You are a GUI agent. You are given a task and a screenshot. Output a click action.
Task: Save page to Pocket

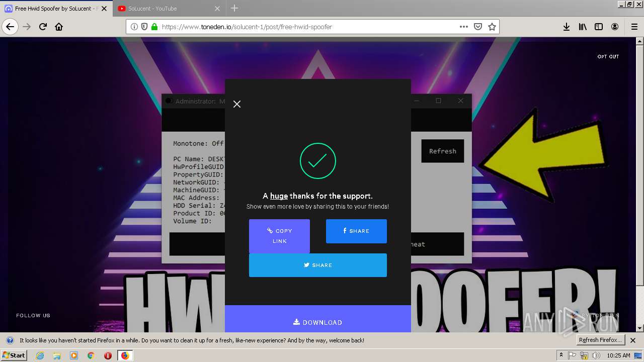(478, 27)
